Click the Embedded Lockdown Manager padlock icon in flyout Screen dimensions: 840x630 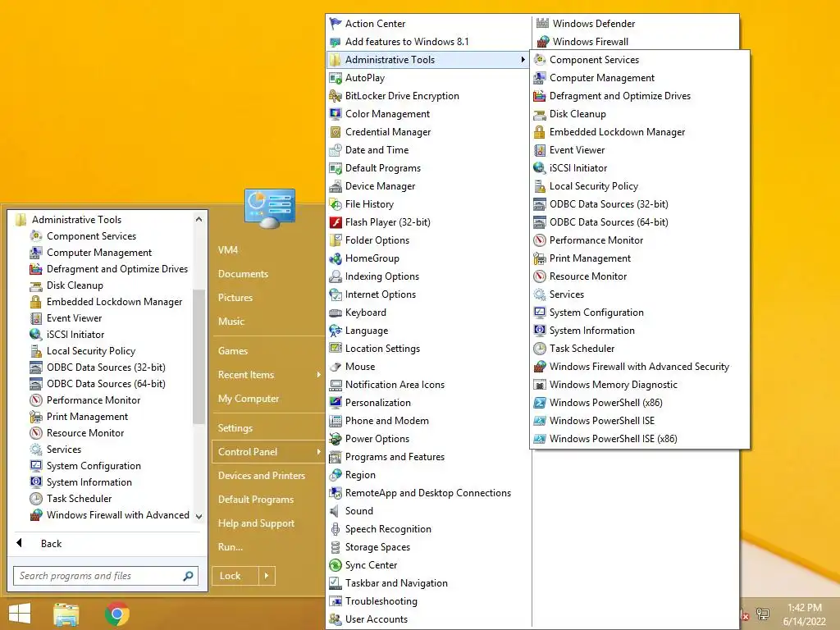point(540,132)
